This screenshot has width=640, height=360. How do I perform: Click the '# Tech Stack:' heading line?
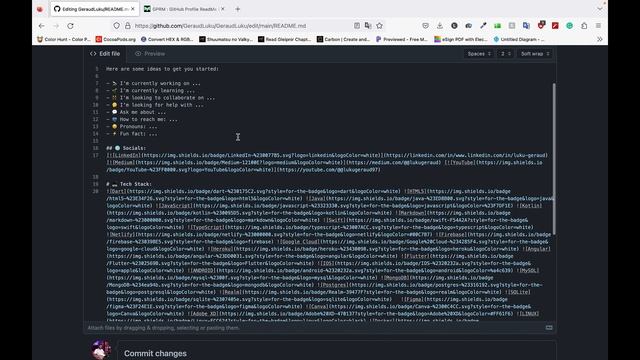tap(129, 184)
